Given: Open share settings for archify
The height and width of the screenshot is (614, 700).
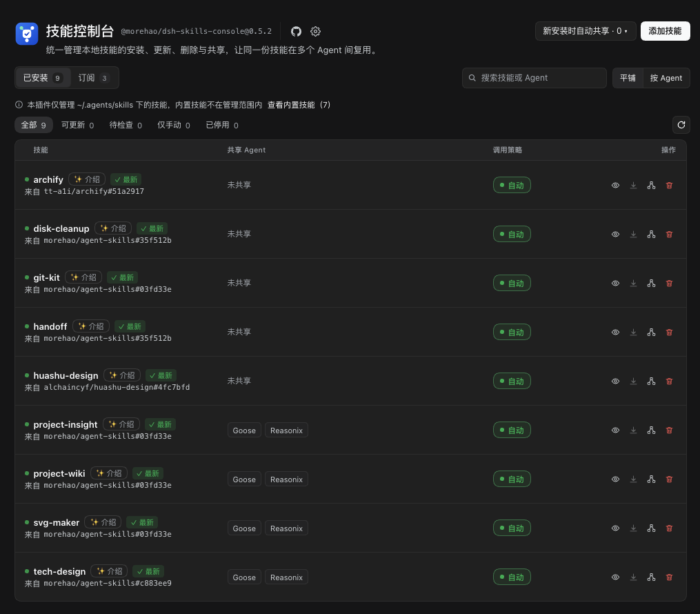Looking at the screenshot, I should 651,185.
